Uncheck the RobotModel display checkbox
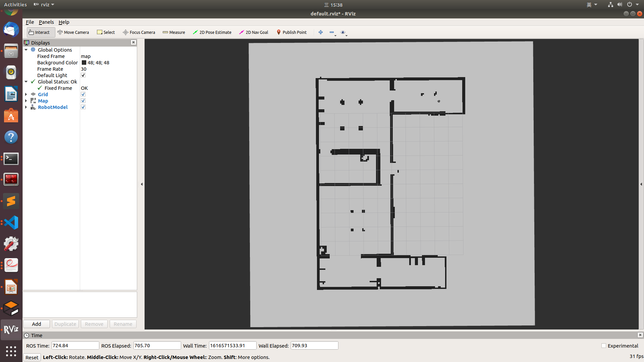Screen dimensions: 644x362 (x=83, y=107)
